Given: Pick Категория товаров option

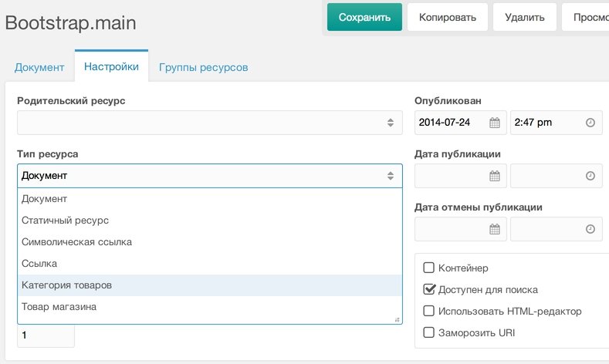Looking at the screenshot, I should [x=210, y=285].
